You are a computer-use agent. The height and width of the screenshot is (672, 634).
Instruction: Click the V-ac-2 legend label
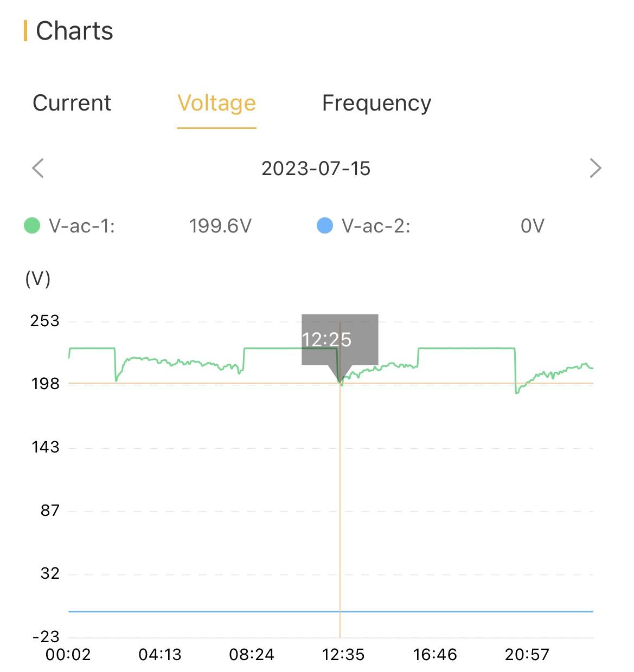coord(376,225)
